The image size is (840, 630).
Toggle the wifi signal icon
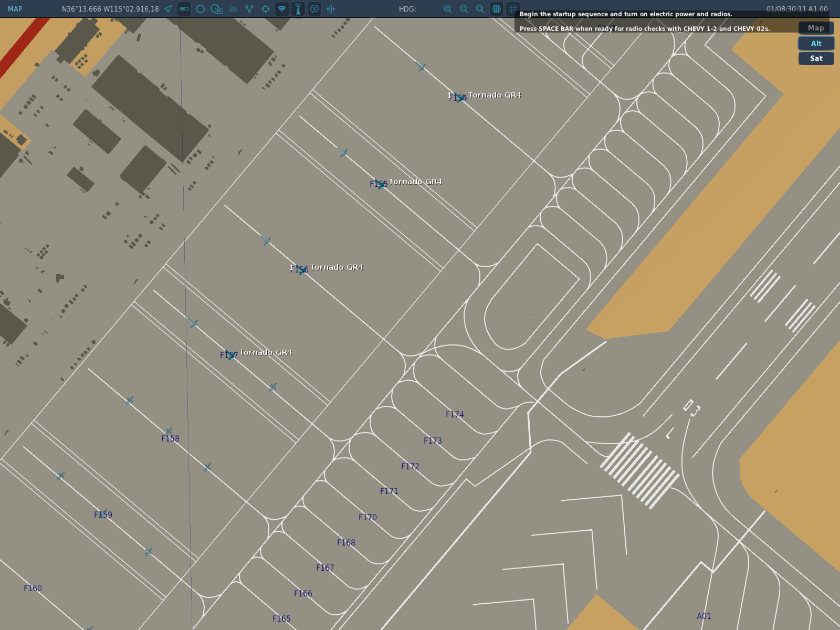pos(282,9)
